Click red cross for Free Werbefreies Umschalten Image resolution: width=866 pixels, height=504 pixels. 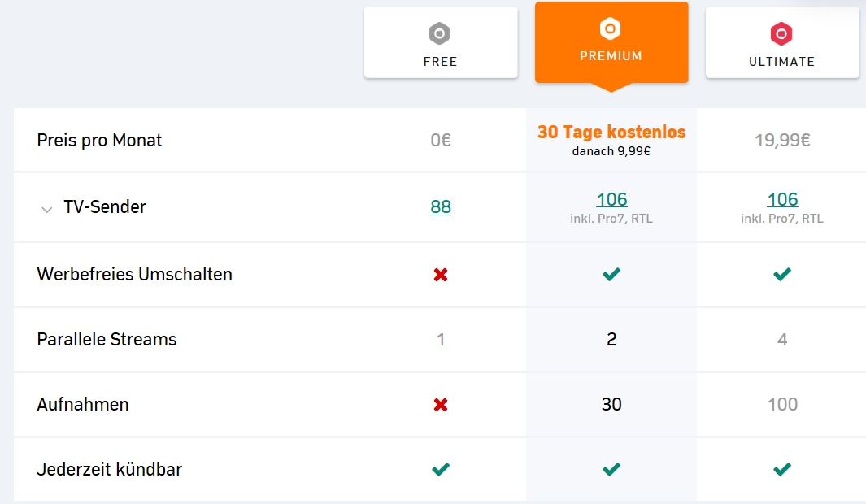tap(440, 275)
